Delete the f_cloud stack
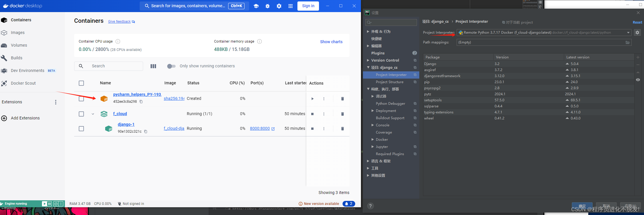This screenshot has width=644, height=215. [342, 114]
